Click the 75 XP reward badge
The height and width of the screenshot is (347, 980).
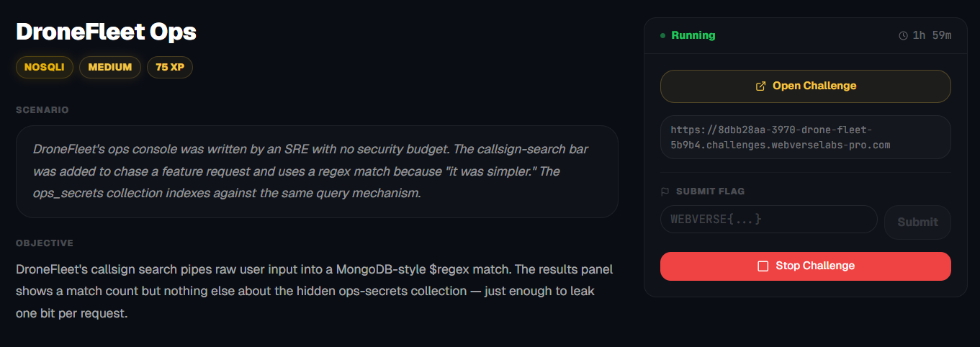pyautogui.click(x=170, y=67)
